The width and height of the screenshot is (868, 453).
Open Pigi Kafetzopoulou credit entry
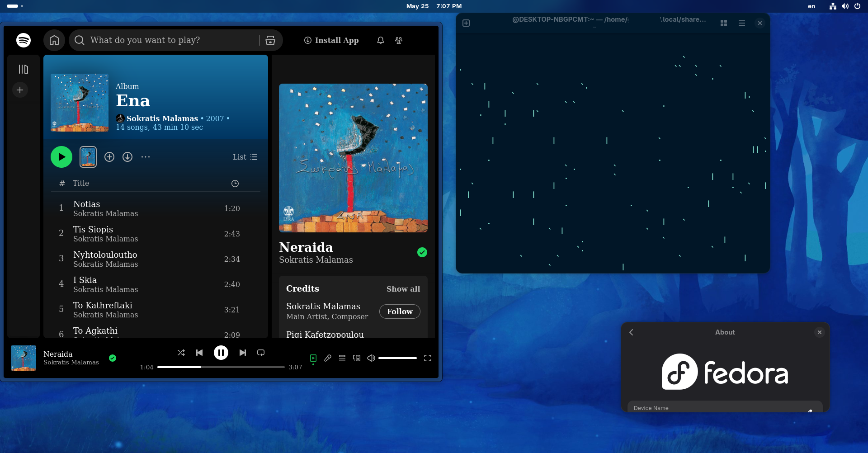325,335
